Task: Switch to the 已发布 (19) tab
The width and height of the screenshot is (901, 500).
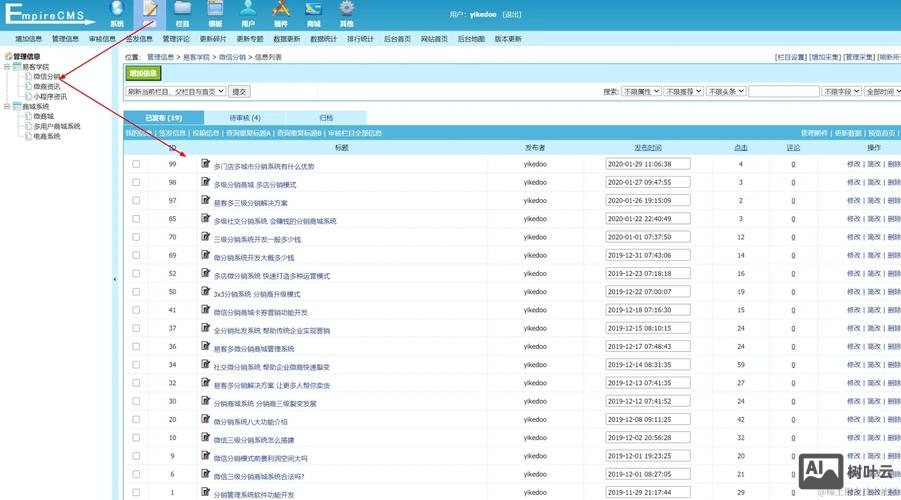Action: (x=164, y=118)
